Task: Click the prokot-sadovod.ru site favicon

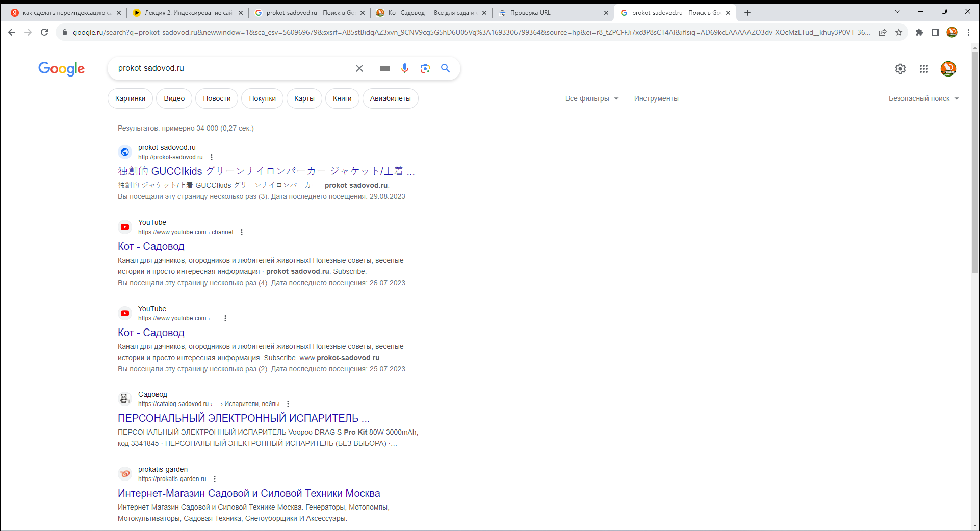Action: [125, 152]
